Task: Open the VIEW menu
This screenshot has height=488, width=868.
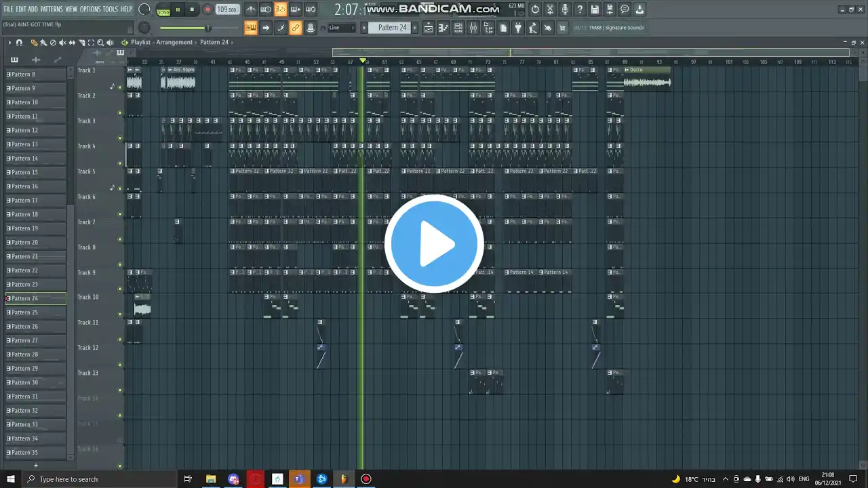Action: pyautogui.click(x=71, y=9)
